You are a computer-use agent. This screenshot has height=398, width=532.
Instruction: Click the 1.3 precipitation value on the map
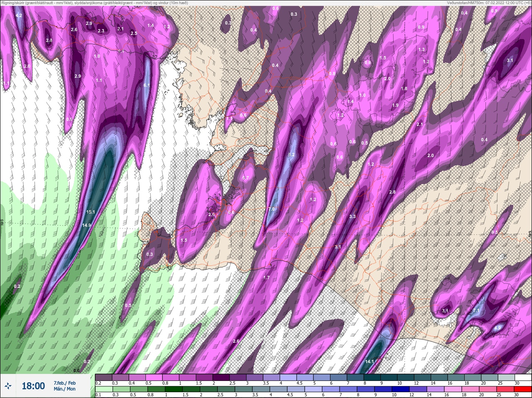[421, 49]
